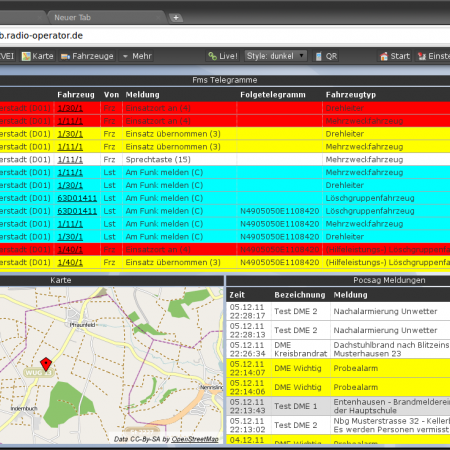450x450 pixels.
Task: Switch to the Neuer Tab browser tab
Action: pos(105,17)
